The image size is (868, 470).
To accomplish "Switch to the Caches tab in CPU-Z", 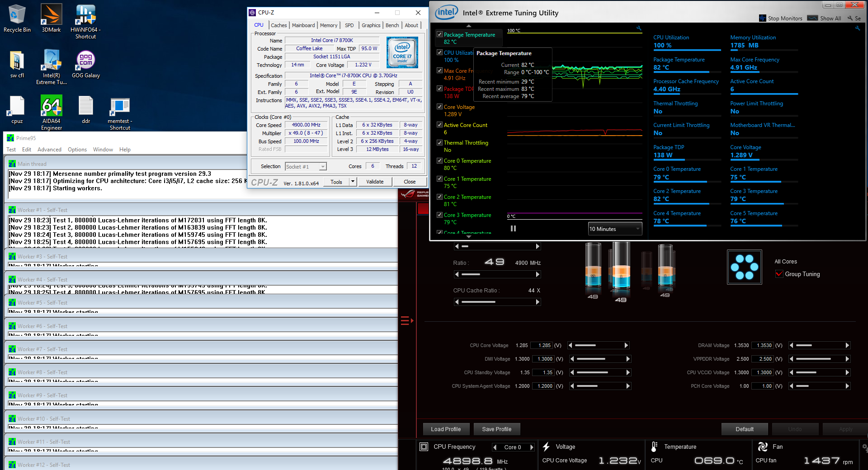I will (279, 25).
